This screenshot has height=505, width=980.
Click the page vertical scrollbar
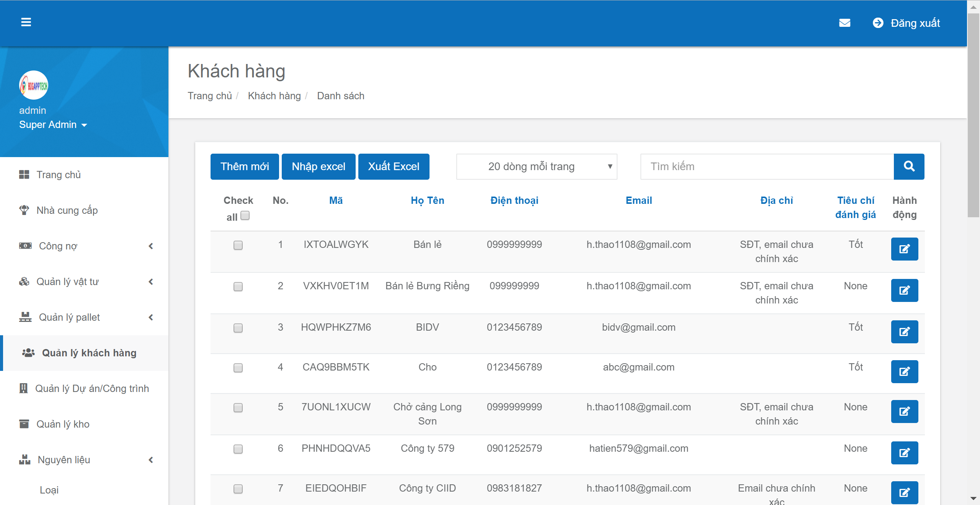click(973, 115)
